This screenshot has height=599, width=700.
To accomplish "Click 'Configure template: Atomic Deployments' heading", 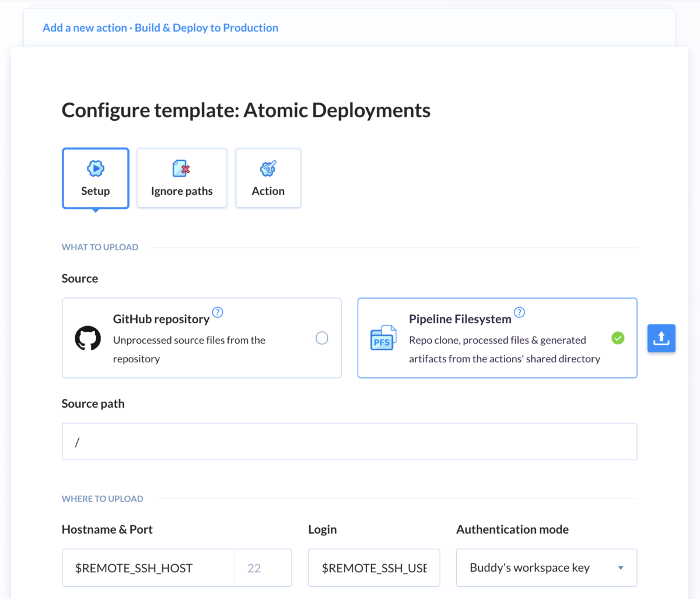I will click(x=246, y=110).
